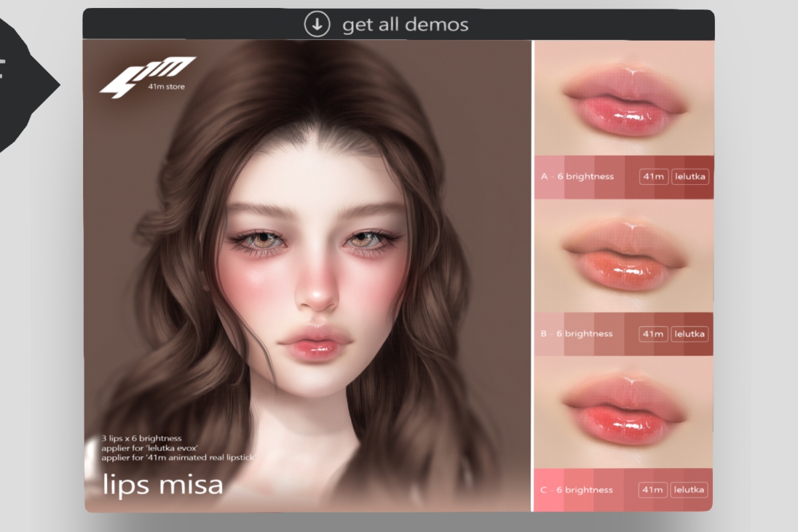Open the lips B preview thumbnail

pyautogui.click(x=624, y=257)
